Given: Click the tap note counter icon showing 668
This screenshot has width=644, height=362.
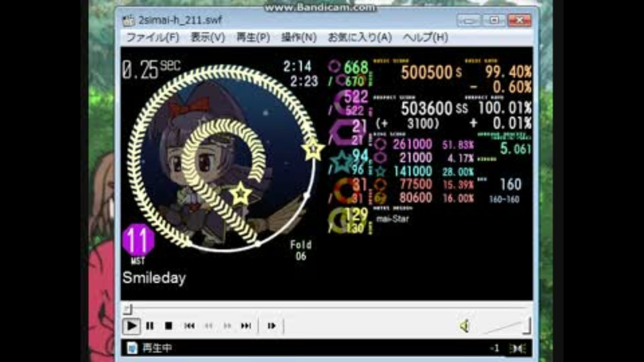Looking at the screenshot, I should click(334, 66).
